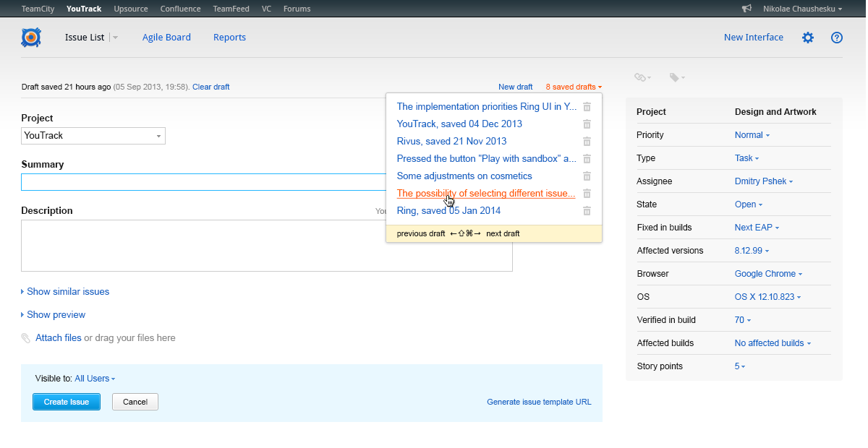This screenshot has height=448, width=868.
Task: Click the Attach files link
Action: coord(59,338)
